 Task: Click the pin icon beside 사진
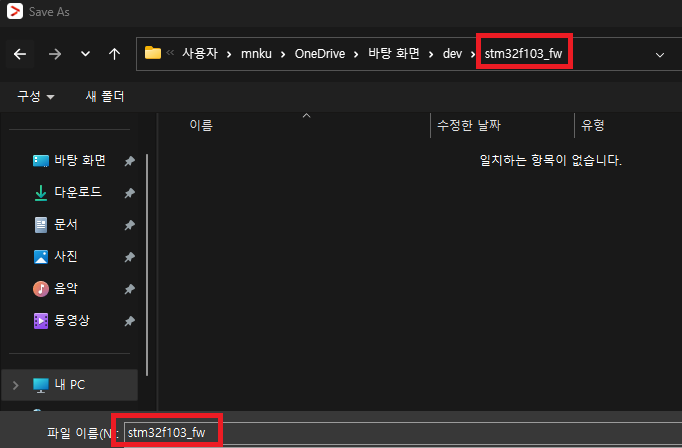tap(129, 257)
